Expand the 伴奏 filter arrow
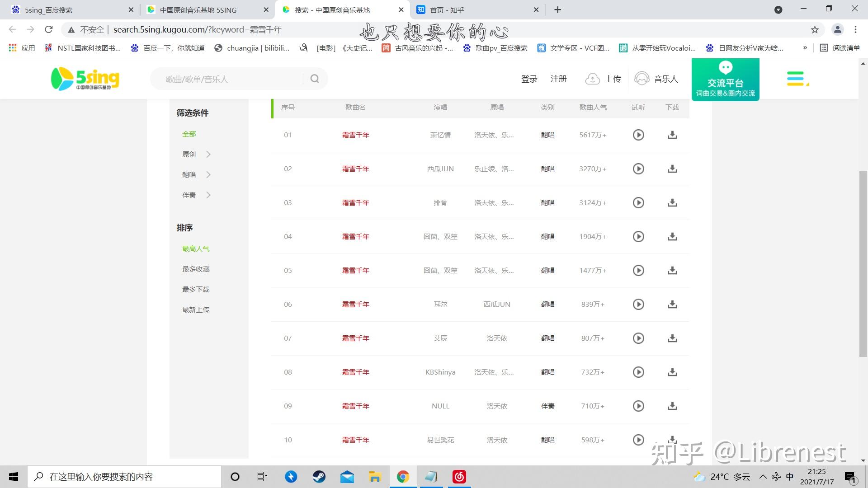Viewport: 868px width, 488px height. 208,195
